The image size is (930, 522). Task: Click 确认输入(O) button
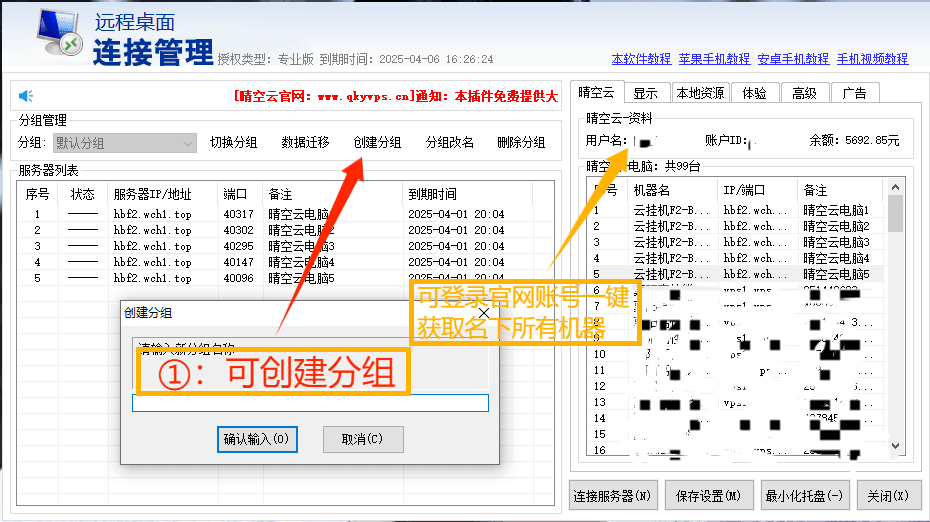257,439
